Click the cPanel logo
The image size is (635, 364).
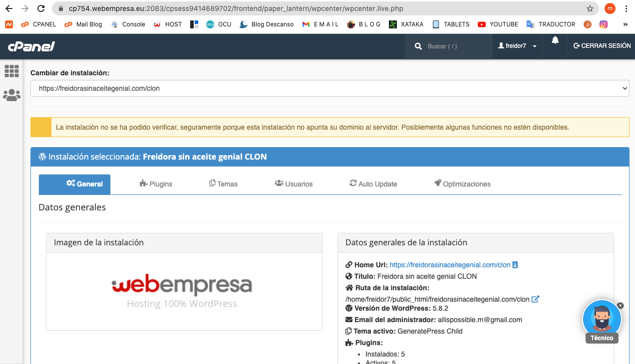point(31,46)
